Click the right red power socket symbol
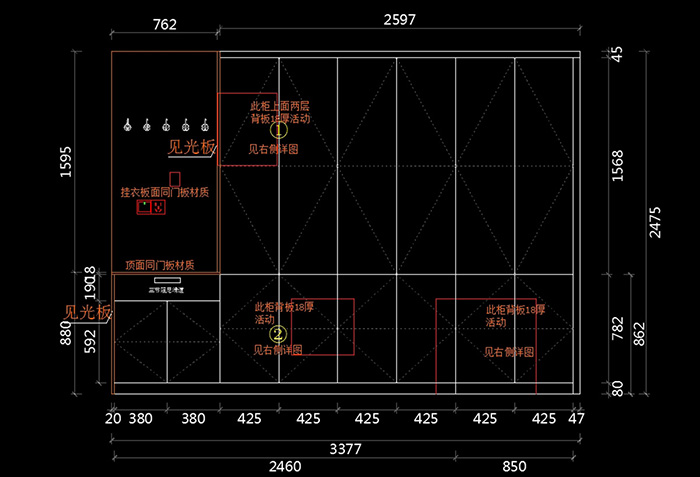Screen dimensions: 700x477 (x=158, y=208)
